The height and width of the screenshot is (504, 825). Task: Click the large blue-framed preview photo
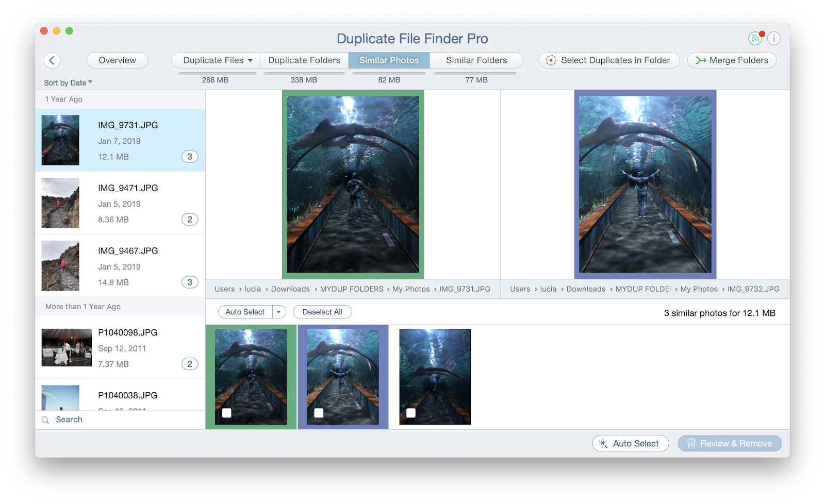point(646,184)
